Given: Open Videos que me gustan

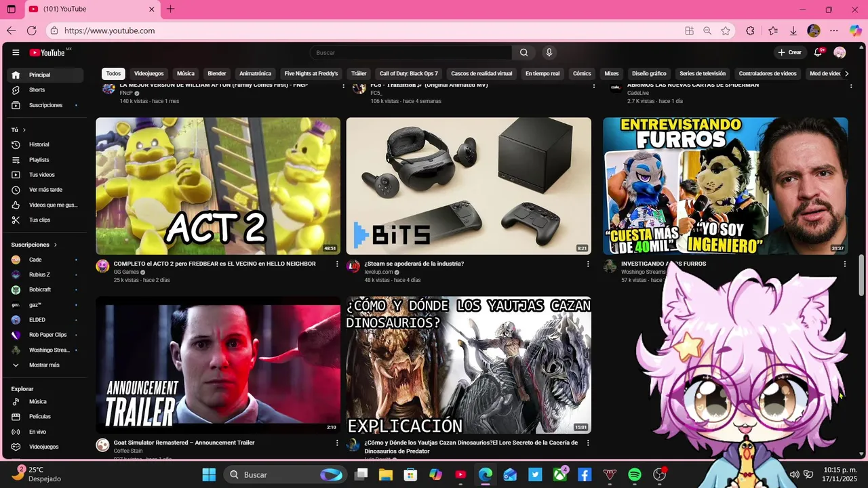Looking at the screenshot, I should click(x=45, y=205).
